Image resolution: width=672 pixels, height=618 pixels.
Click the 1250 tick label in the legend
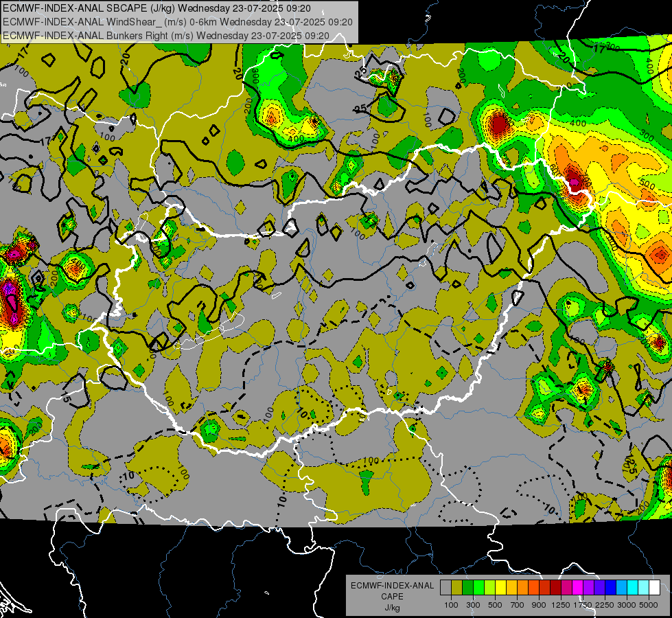(x=561, y=605)
